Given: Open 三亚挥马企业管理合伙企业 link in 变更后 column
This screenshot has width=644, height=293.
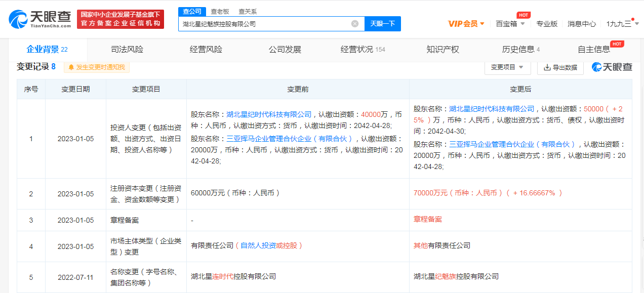Looking at the screenshot, I should [513, 144].
